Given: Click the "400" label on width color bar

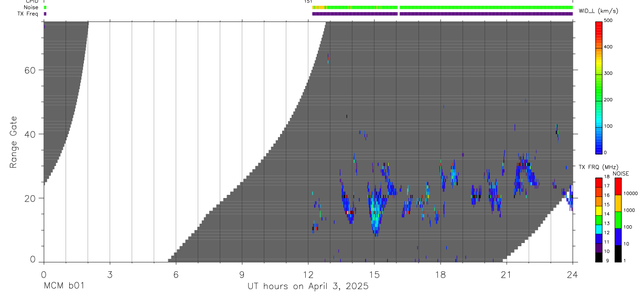Looking at the screenshot, I should (608, 47).
